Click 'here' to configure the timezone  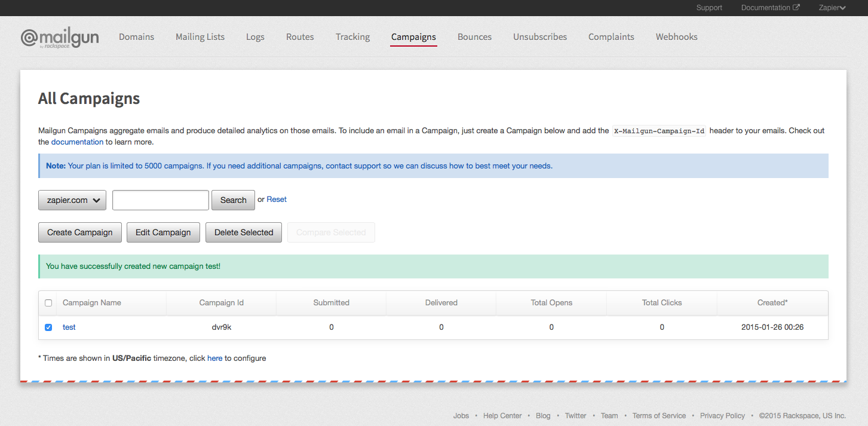(x=214, y=358)
